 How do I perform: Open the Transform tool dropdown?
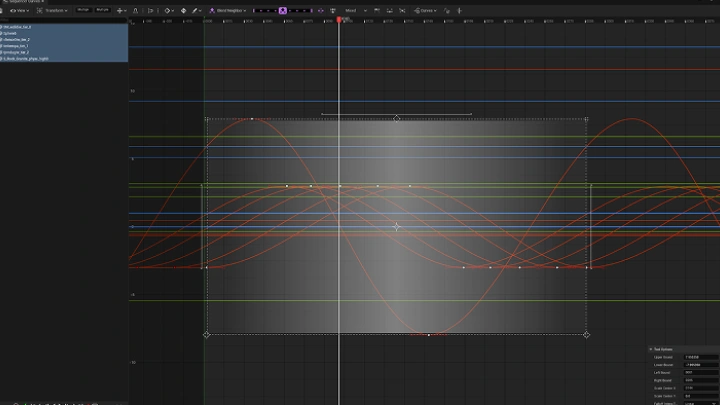point(52,11)
